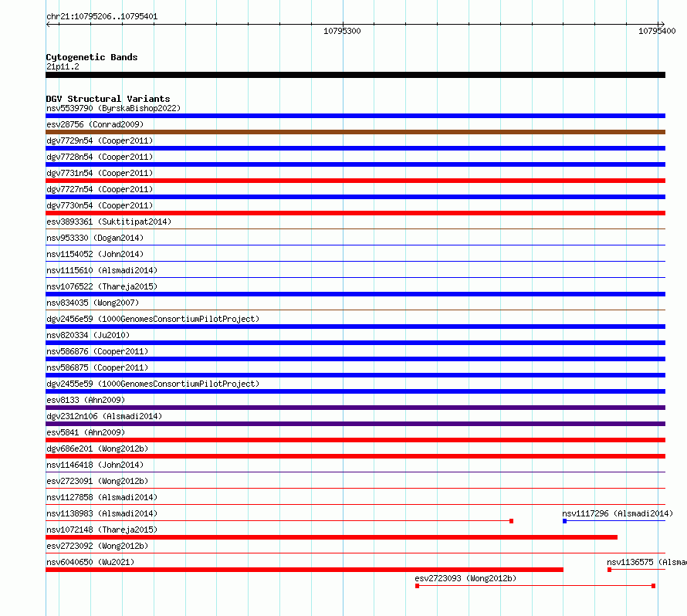Select esv2723093 (Wong2012b) label
This screenshot has height=616, width=687.
pyautogui.click(x=465, y=578)
